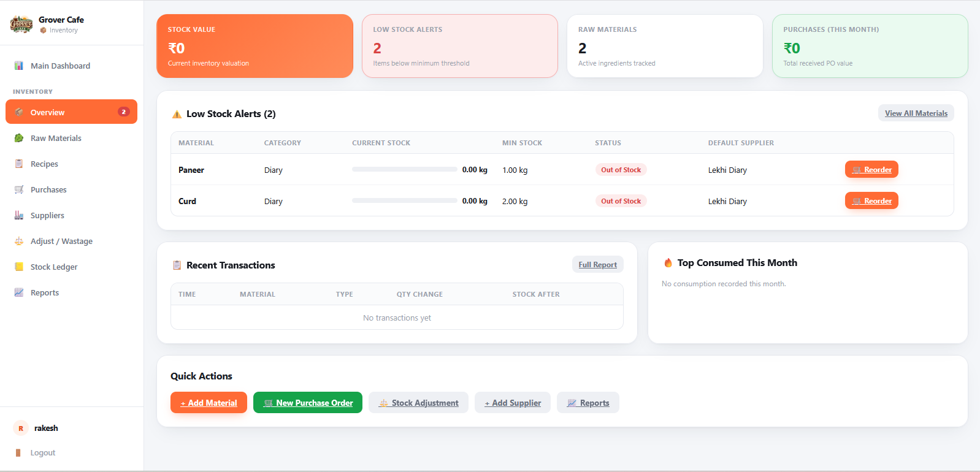
Task: Click Add Material quick action
Action: (209, 403)
